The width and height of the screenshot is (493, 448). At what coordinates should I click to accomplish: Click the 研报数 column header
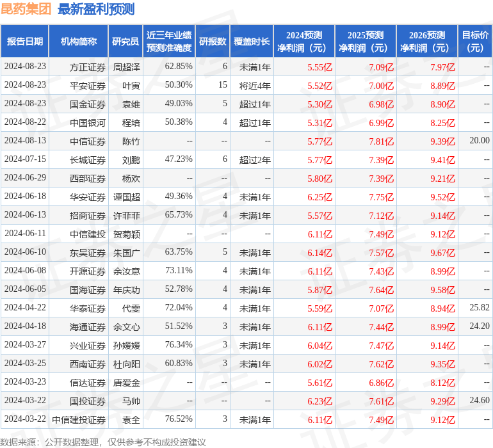coord(213,41)
